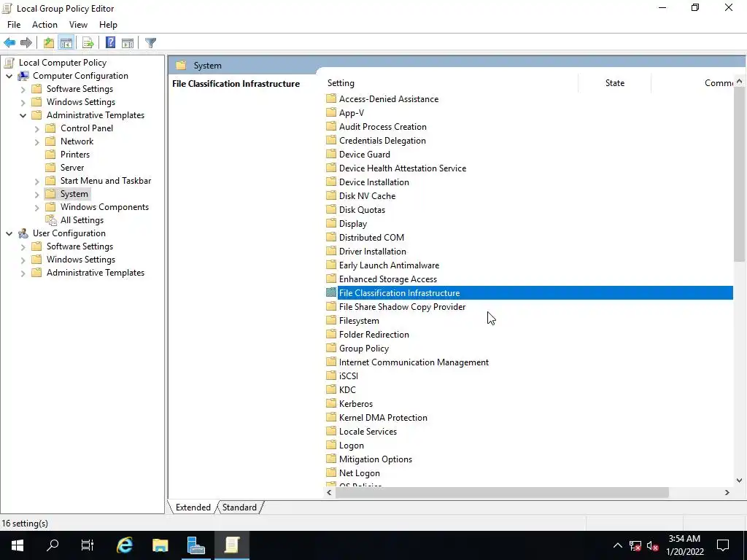Switch to the Standard tab
Viewport: 747px width, 560px height.
click(239, 507)
